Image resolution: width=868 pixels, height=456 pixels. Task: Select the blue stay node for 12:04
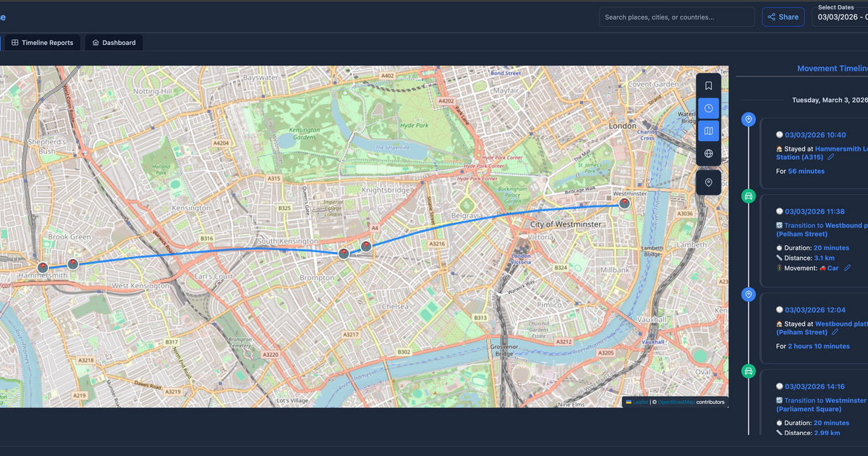tap(749, 295)
